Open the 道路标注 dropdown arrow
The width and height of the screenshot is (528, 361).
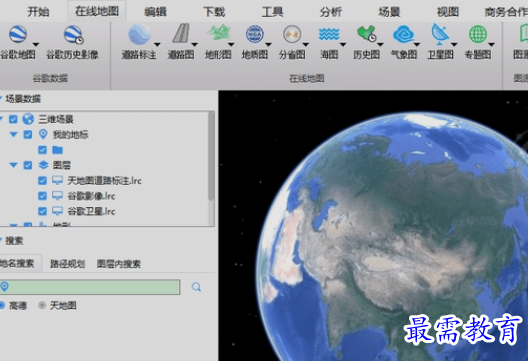click(x=157, y=44)
